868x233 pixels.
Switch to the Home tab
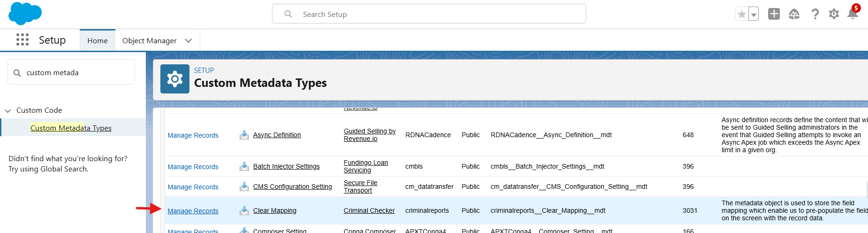(98, 40)
